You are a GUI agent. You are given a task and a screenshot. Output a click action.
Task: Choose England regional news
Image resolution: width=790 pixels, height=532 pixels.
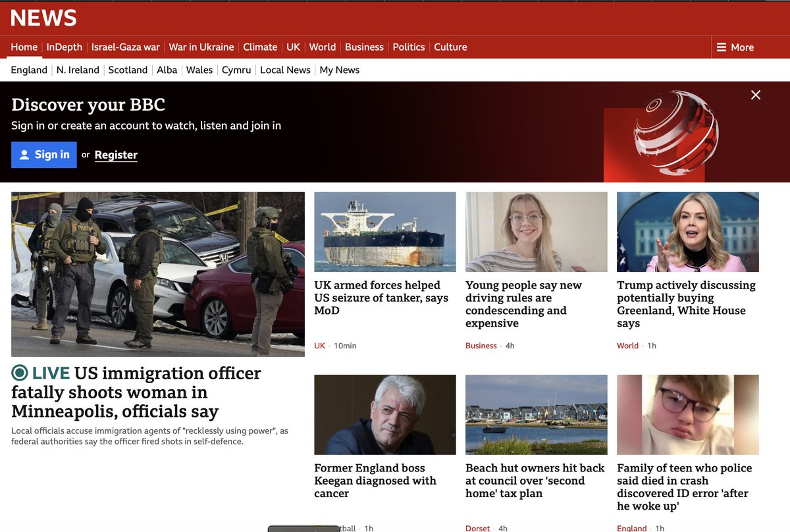[29, 70]
